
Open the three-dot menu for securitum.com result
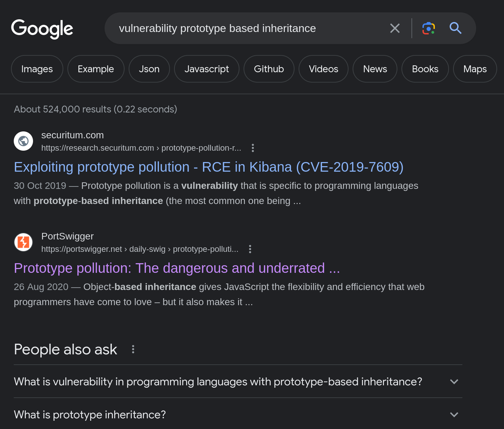253,148
